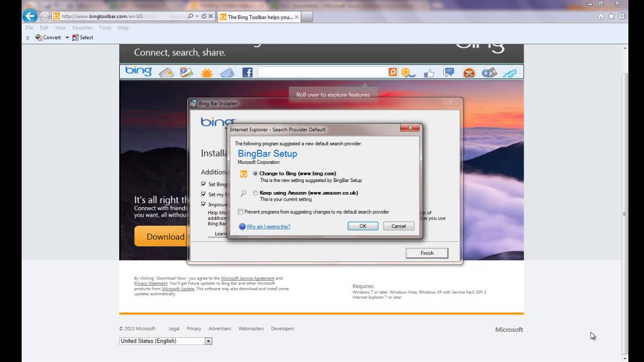Click the orange Bing bar search button
Screen dimensions: 644x362
tap(392, 72)
